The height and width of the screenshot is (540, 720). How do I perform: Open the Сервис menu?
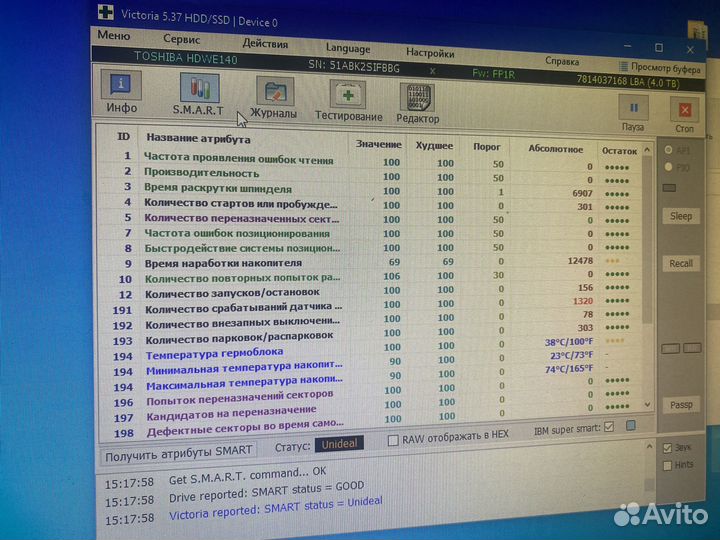pyautogui.click(x=181, y=39)
